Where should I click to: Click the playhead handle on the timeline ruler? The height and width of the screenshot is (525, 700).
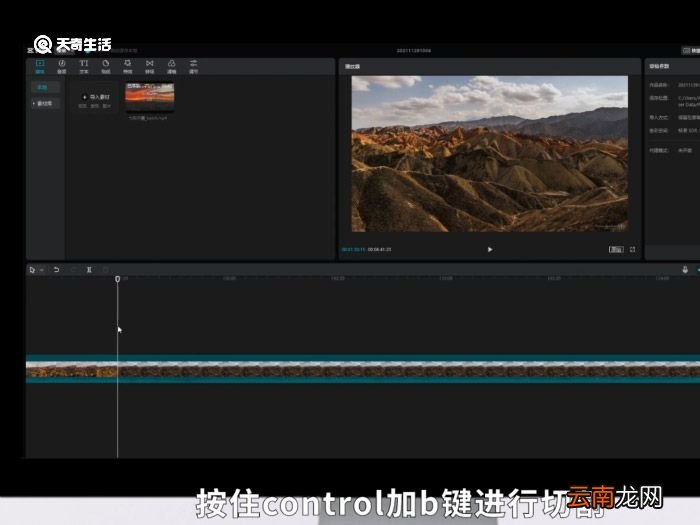pyautogui.click(x=117, y=279)
